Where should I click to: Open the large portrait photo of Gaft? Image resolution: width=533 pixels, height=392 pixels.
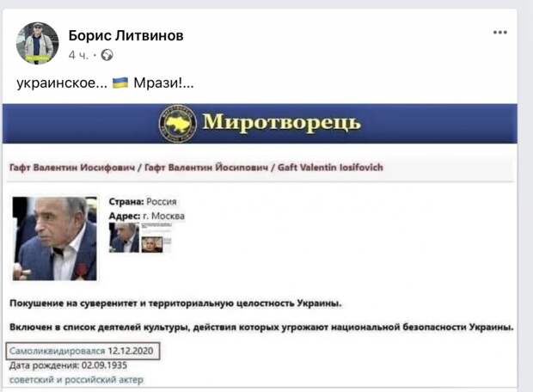(x=55, y=239)
